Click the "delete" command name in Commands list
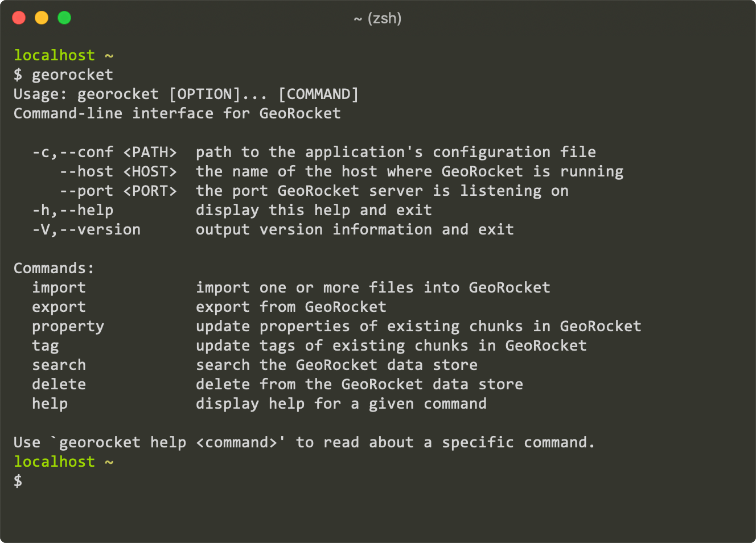The width and height of the screenshot is (756, 543). click(59, 384)
